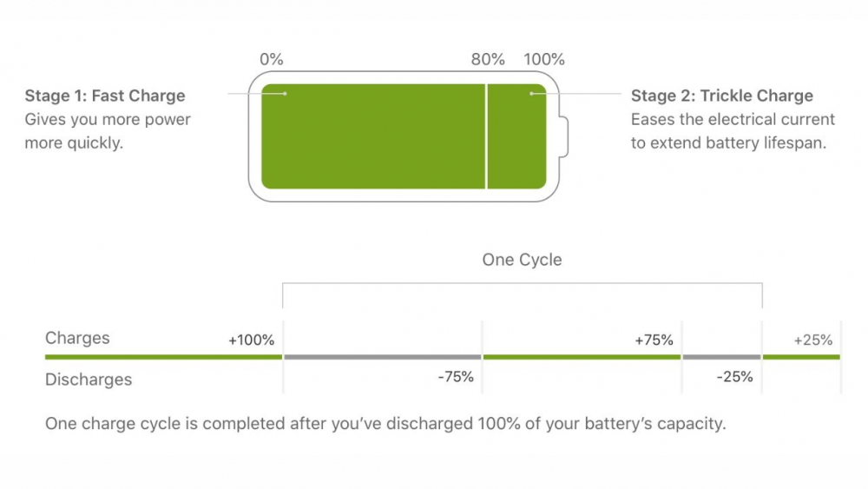Click the 0% battery marker label
The image size is (868, 489).
271,59
